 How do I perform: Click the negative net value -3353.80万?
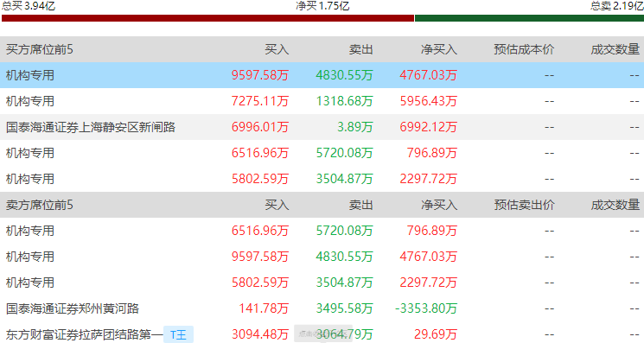[426, 308]
